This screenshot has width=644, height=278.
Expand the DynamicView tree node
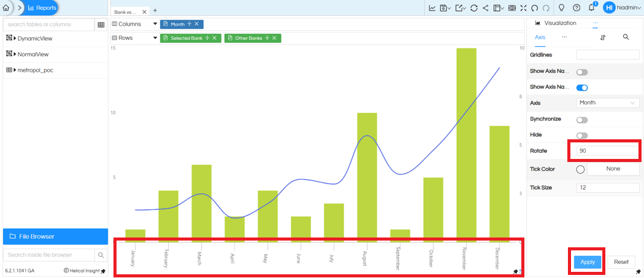click(x=15, y=38)
